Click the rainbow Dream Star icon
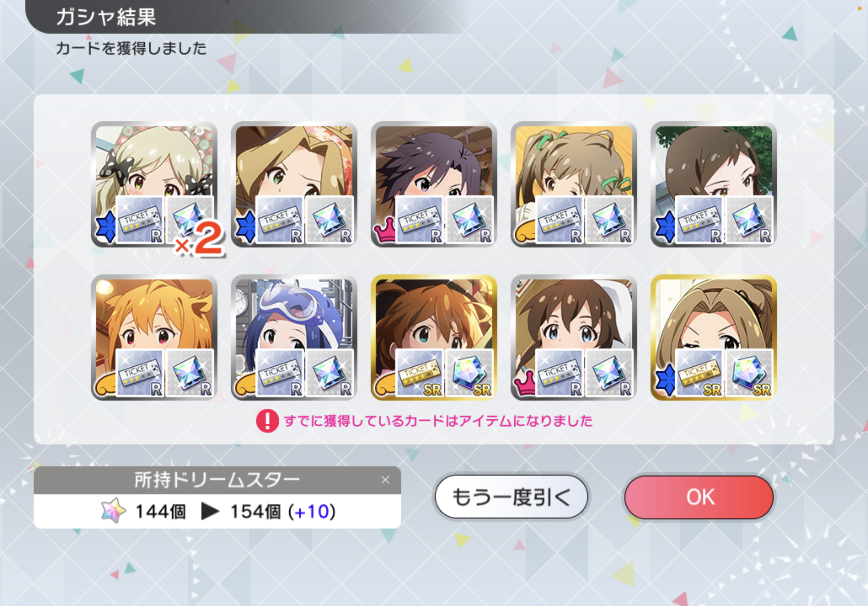The height and width of the screenshot is (606, 868). pyautogui.click(x=113, y=510)
